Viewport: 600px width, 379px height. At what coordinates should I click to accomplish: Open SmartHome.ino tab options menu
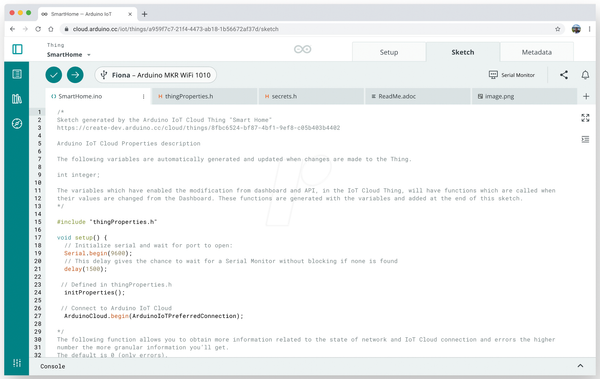point(143,96)
